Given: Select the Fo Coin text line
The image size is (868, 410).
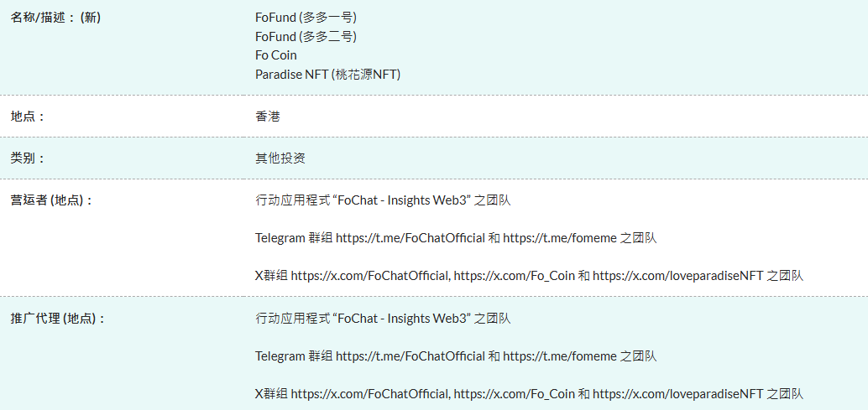Looking at the screenshot, I should tap(276, 55).
